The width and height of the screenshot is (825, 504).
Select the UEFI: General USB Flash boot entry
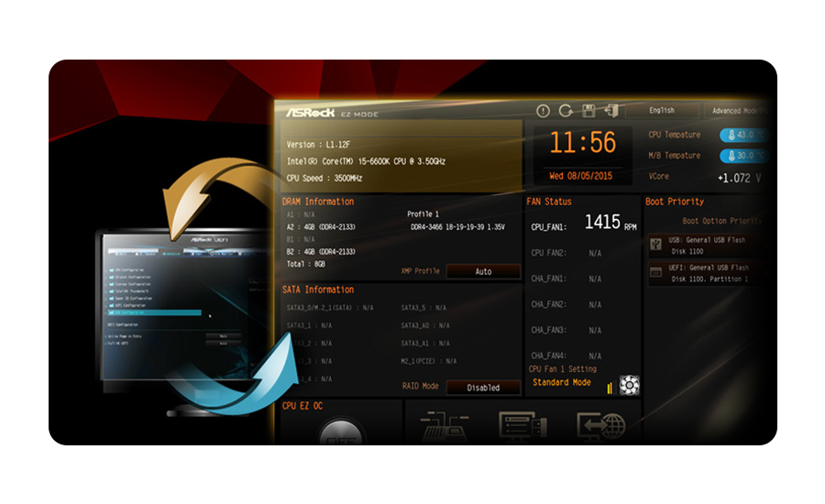(x=707, y=273)
